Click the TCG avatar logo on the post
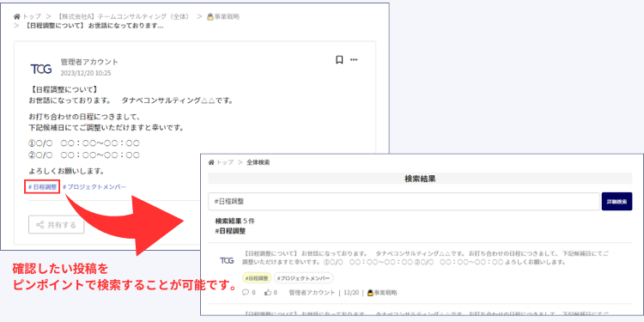 tap(41, 69)
